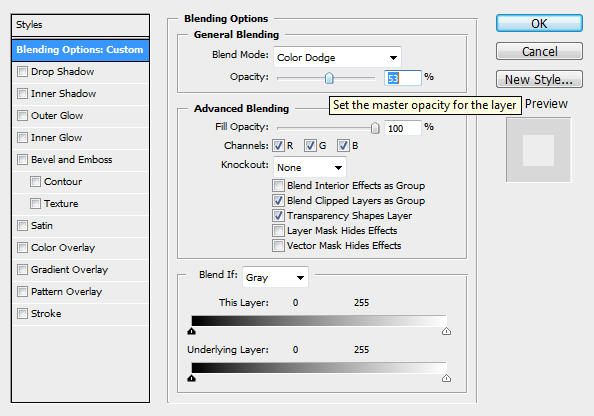Tick the Pattern Overlay checkbox
The height and width of the screenshot is (416, 594).
(x=22, y=291)
